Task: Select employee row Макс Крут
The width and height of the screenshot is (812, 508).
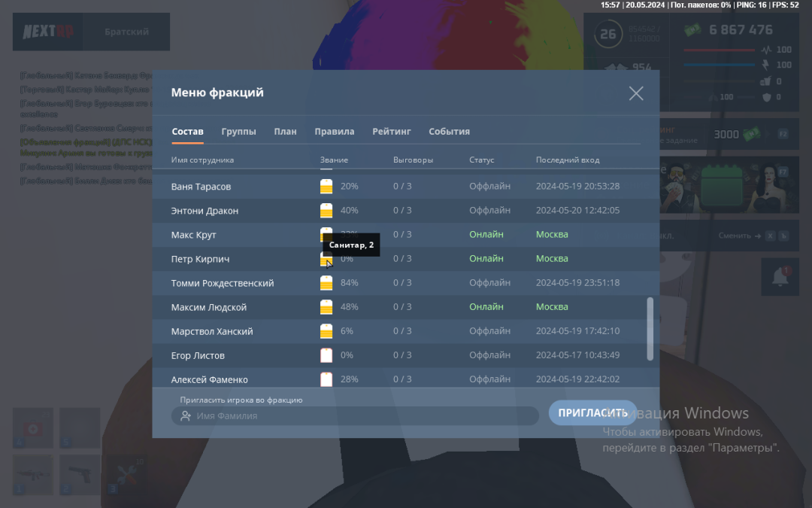Action: tap(194, 235)
